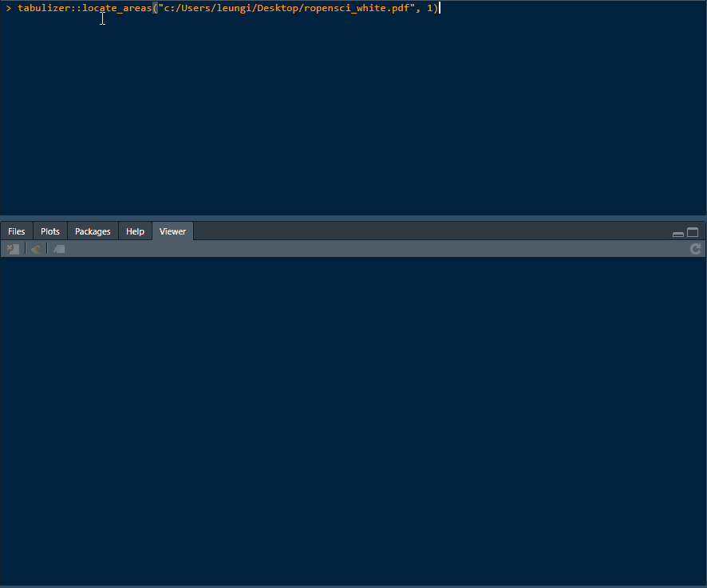Viewport: 707px width, 588px height.
Task: Click the console prompt symbol
Action: pos(9,8)
